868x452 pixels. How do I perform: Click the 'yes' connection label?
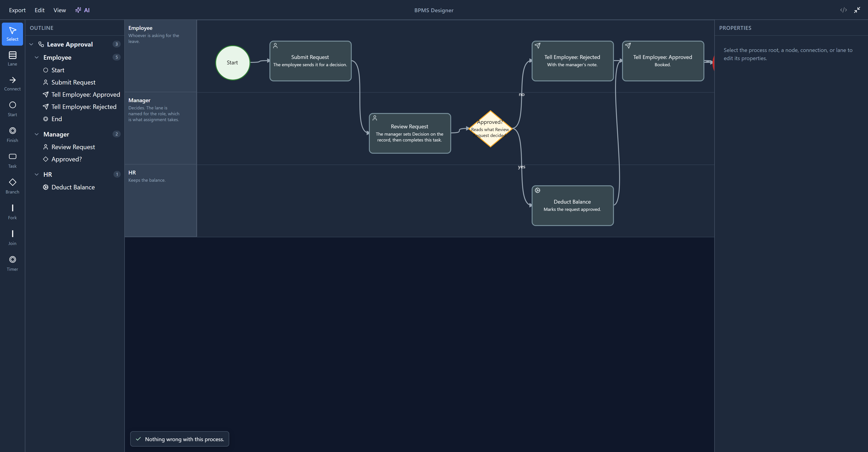pos(522,167)
